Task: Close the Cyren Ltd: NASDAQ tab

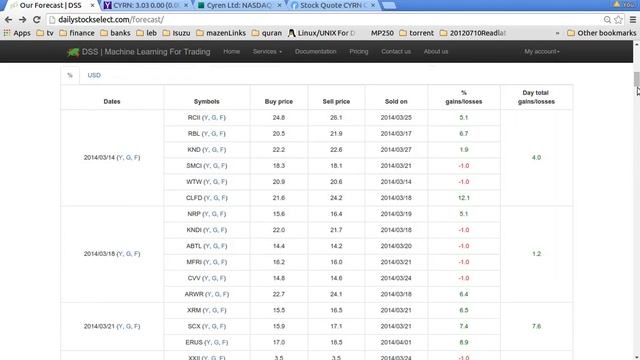Action: pos(279,5)
